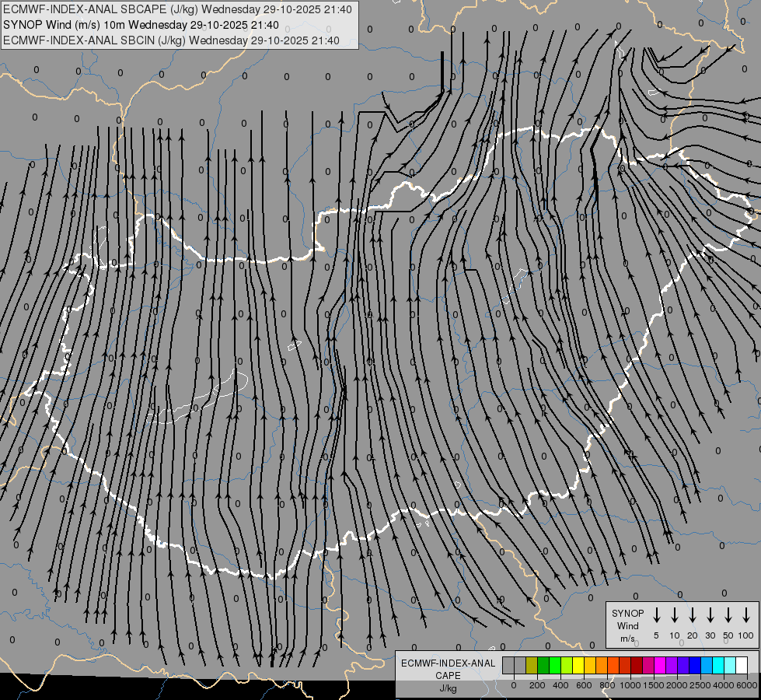Viewport: 761px width, 700px height.
Task: Click the '2500' tick label on the CAPE scale
Action: tap(700, 685)
